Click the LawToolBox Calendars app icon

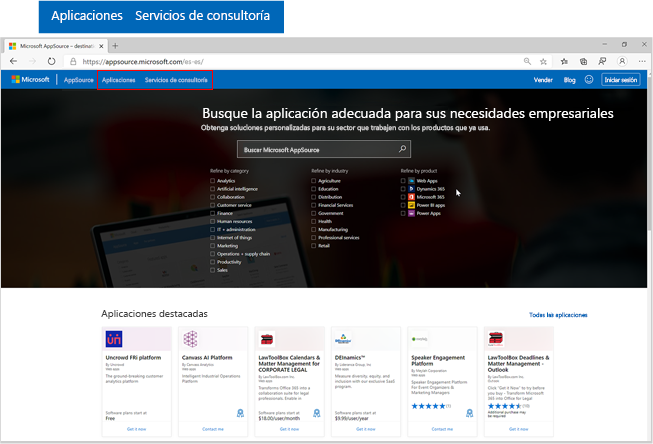click(x=267, y=339)
